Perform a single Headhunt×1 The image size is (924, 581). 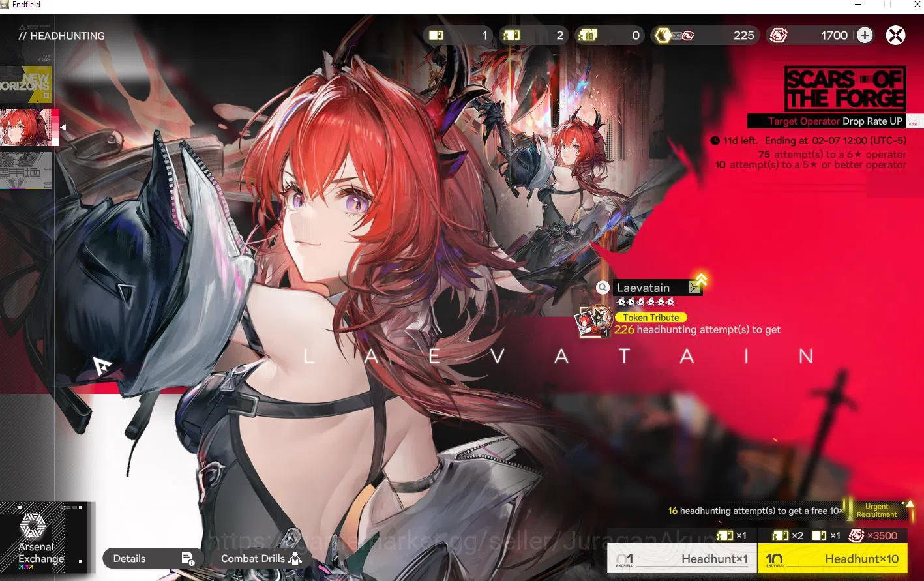pyautogui.click(x=681, y=559)
